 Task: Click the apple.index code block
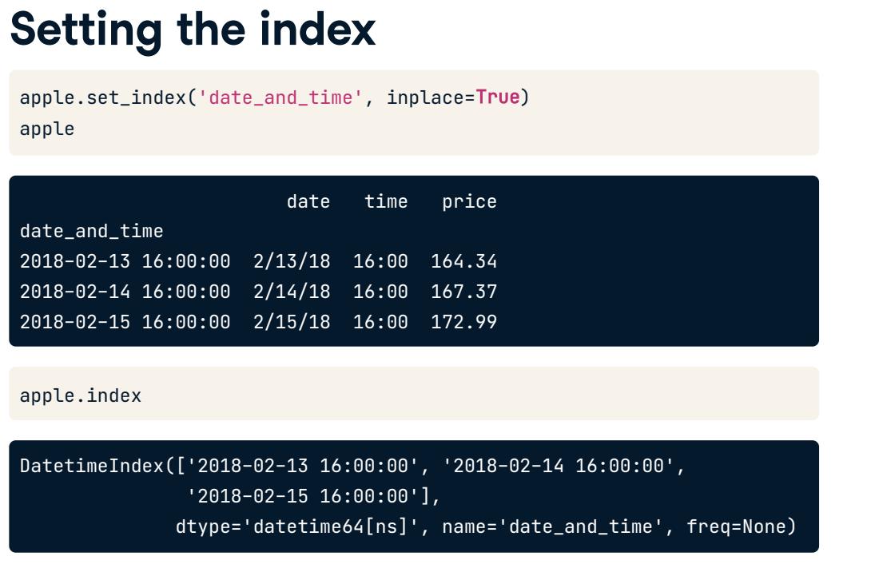414,394
